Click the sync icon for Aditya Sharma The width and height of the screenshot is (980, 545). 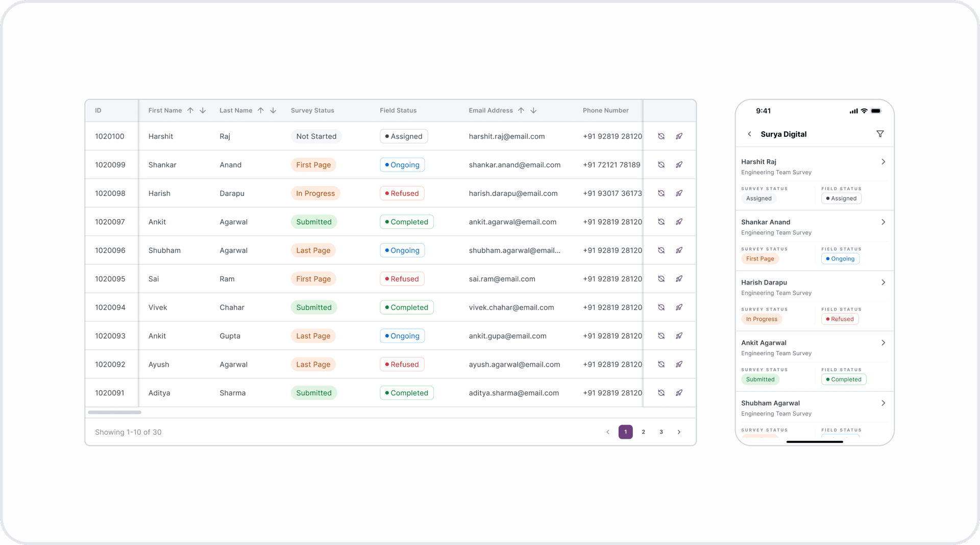pos(661,393)
